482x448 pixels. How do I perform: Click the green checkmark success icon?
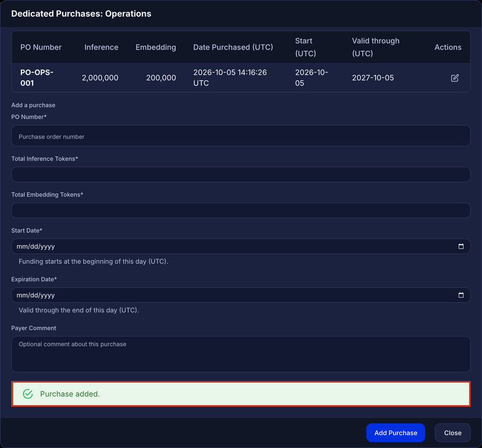click(x=28, y=394)
